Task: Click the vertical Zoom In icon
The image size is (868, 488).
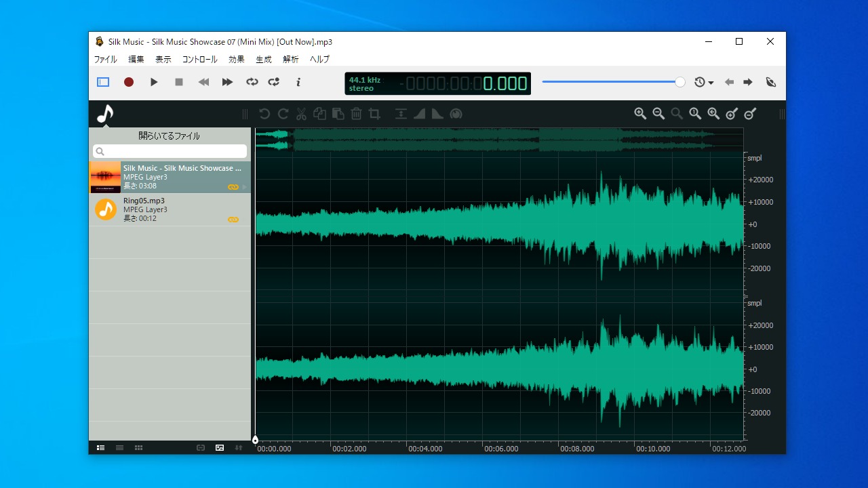Action: pos(732,114)
